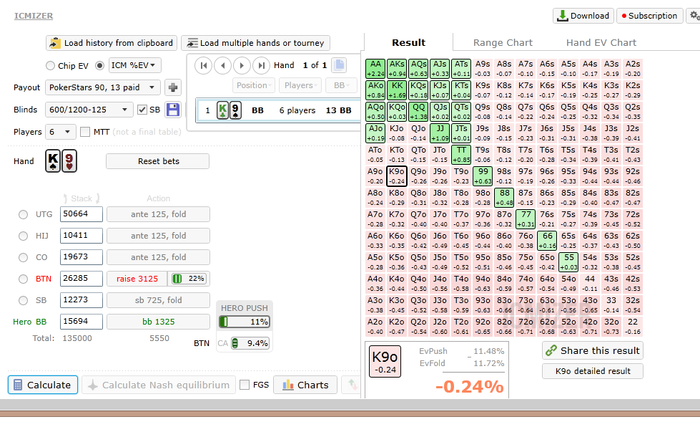Toggle the SB checkbox

click(142, 109)
